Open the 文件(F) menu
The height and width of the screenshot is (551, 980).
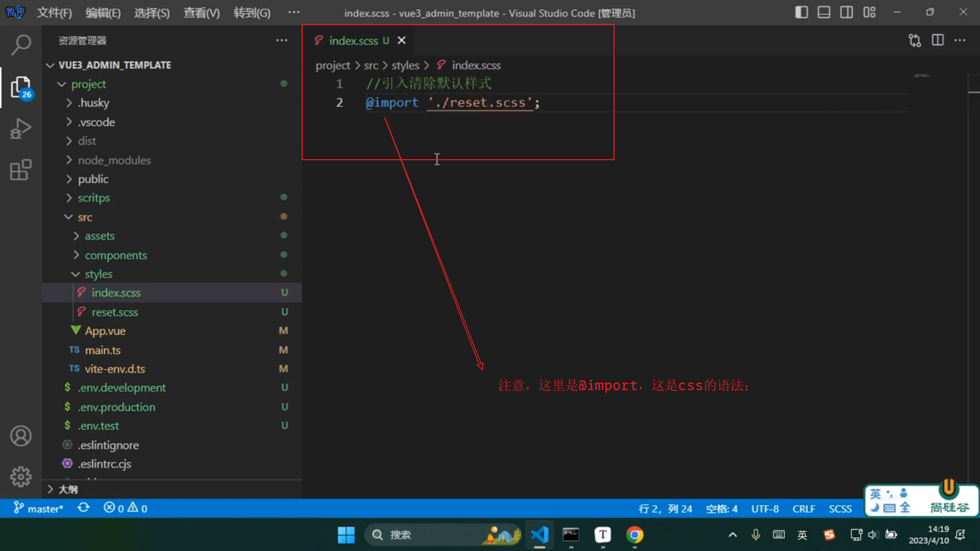54,13
